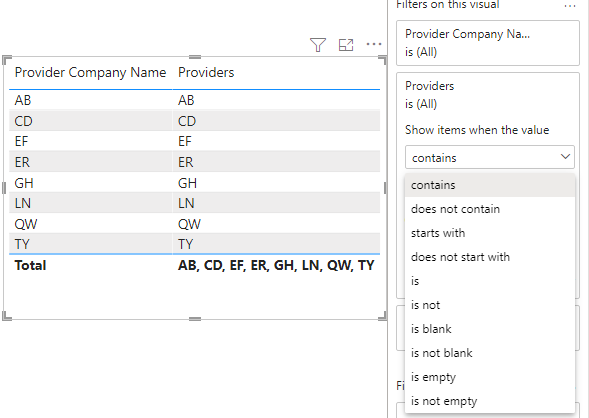
Task: Select the LN cell in Provider Company Name
Action: (x=90, y=203)
